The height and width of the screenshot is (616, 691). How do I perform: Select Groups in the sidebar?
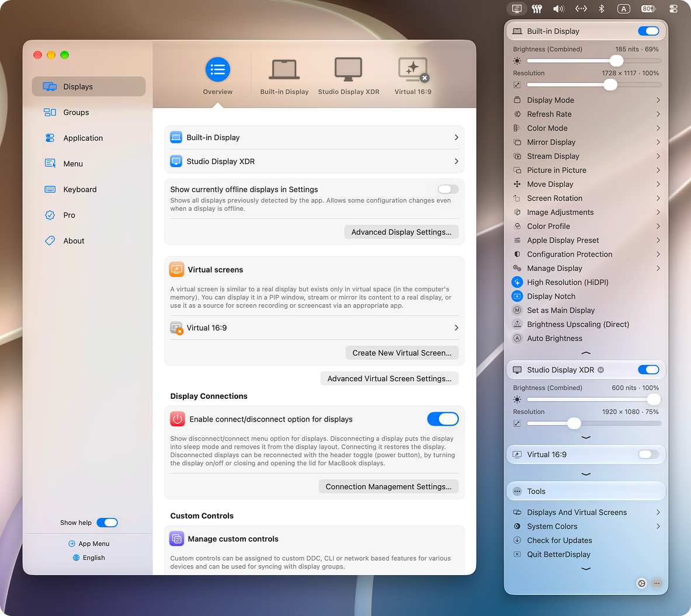(x=89, y=112)
